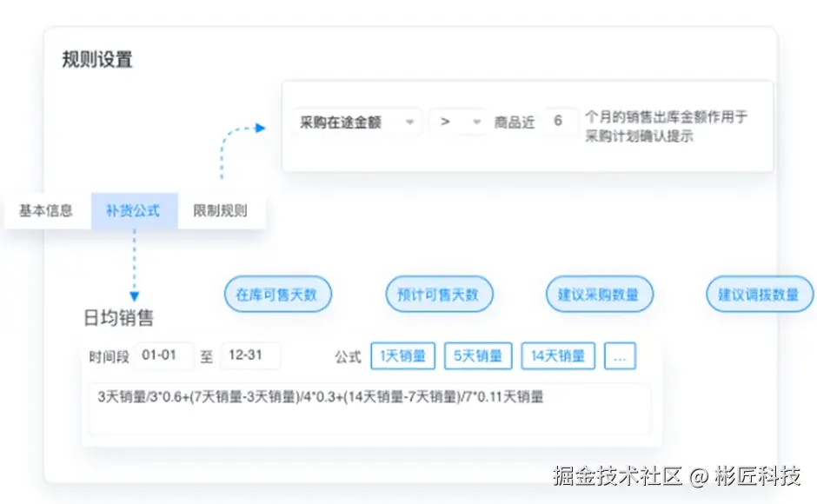Toggle the 5天销量 formula variable
The height and width of the screenshot is (504, 817).
[x=478, y=355]
